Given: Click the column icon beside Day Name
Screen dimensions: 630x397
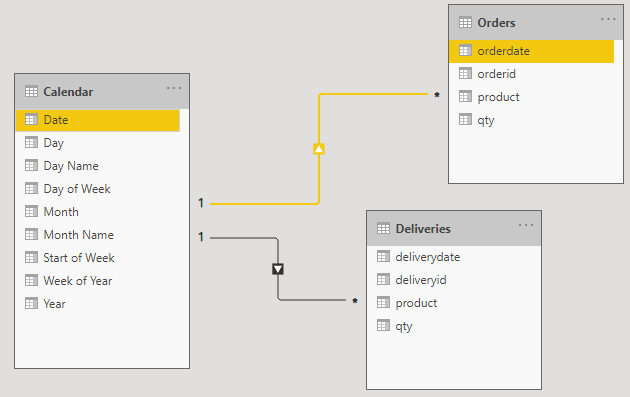Looking at the screenshot, I should tap(31, 165).
